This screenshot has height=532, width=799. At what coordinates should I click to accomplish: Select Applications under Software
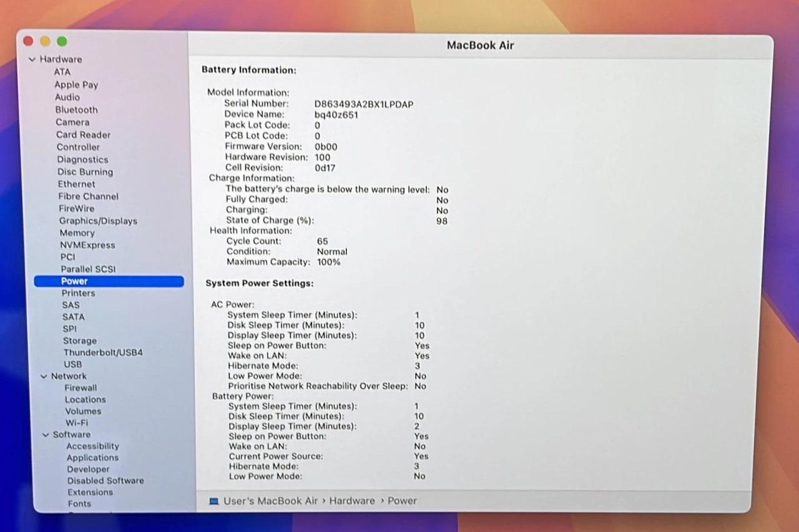(x=92, y=458)
